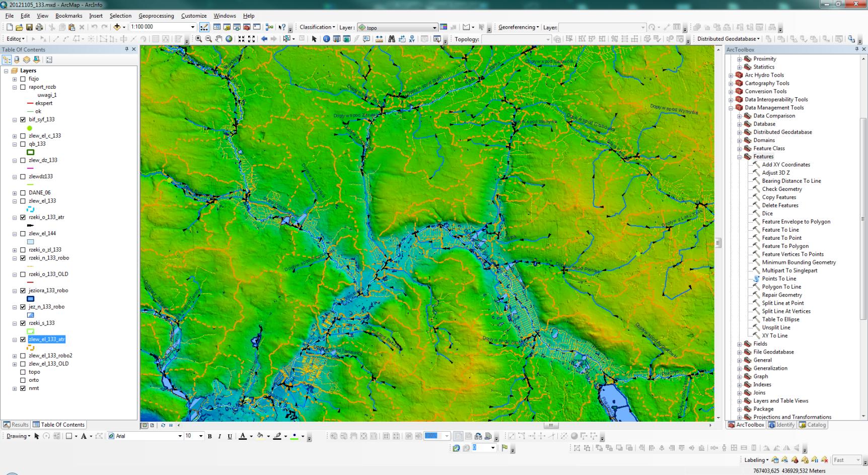Go back to previous extent
Image resolution: width=868 pixels, height=475 pixels.
point(264,39)
